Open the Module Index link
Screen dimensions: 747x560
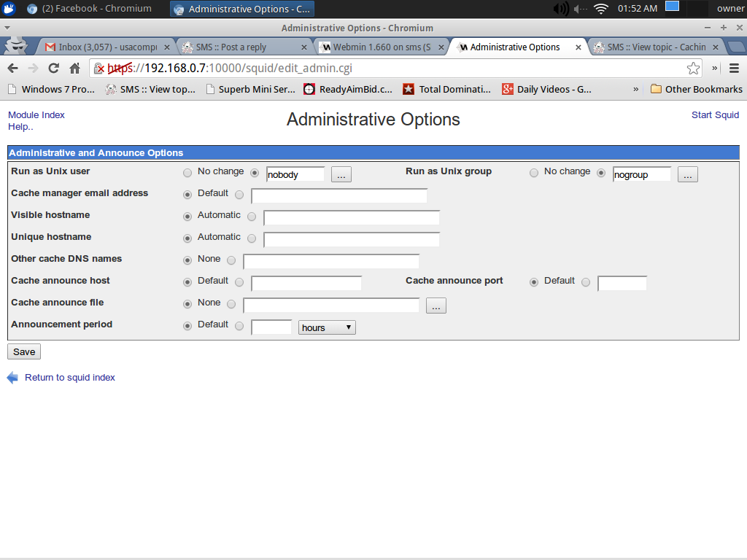pos(36,115)
